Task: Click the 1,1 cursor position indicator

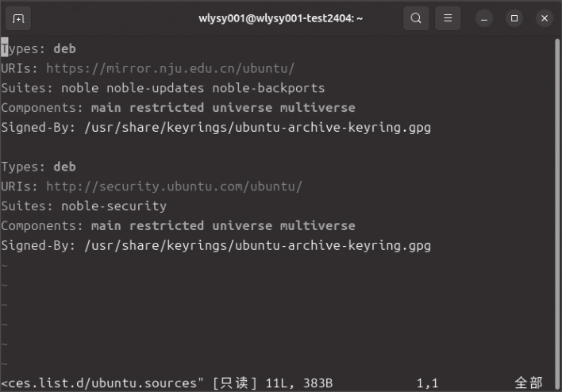Action: click(x=427, y=383)
